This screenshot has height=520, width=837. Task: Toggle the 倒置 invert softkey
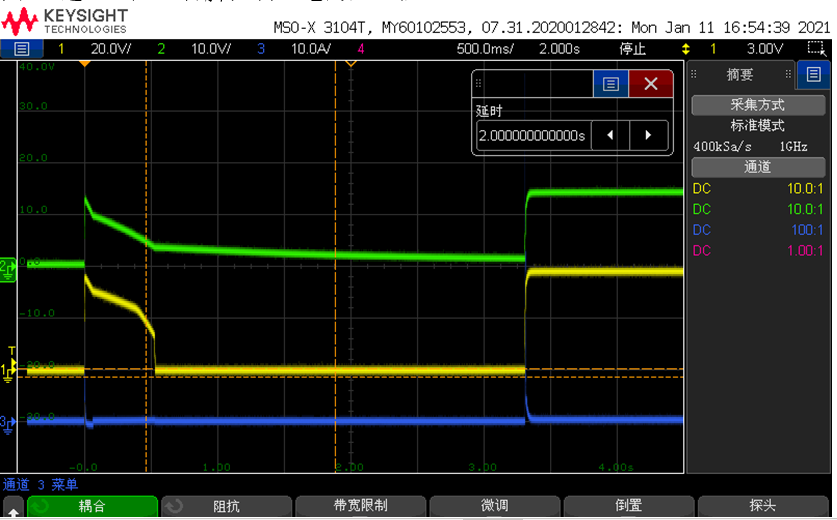[628, 506]
